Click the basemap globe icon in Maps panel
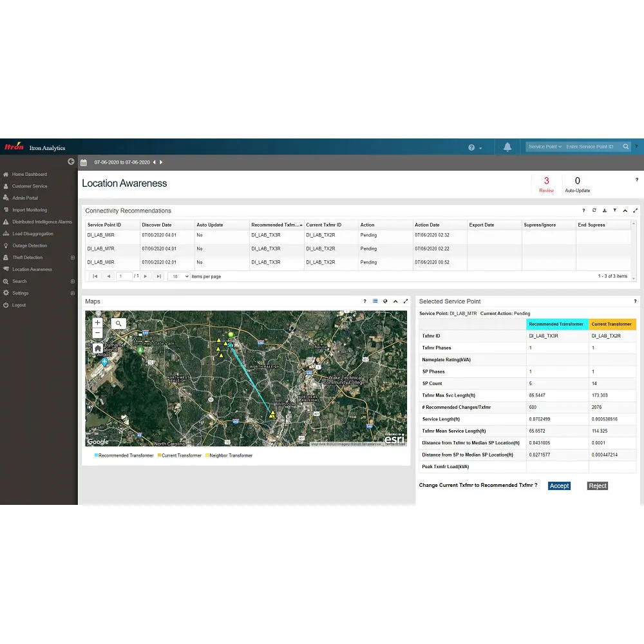Image resolution: width=644 pixels, height=644 pixels. point(385,301)
